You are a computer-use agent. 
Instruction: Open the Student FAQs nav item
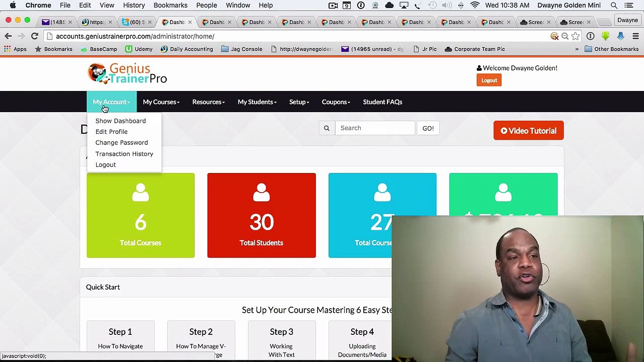382,102
